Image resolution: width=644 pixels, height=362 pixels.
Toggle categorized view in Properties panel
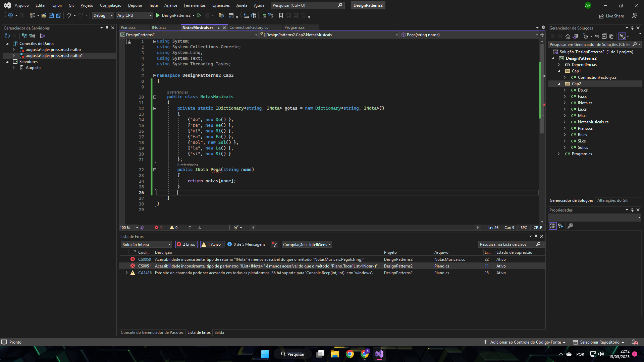point(553,226)
